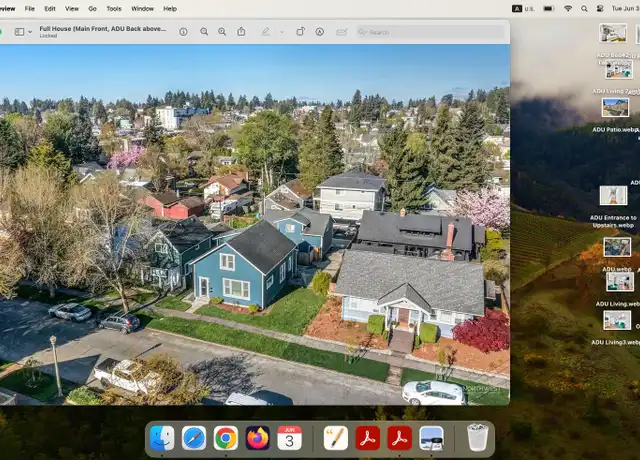Open the form filling toolbar button
The width and height of the screenshot is (640, 460).
click(342, 32)
